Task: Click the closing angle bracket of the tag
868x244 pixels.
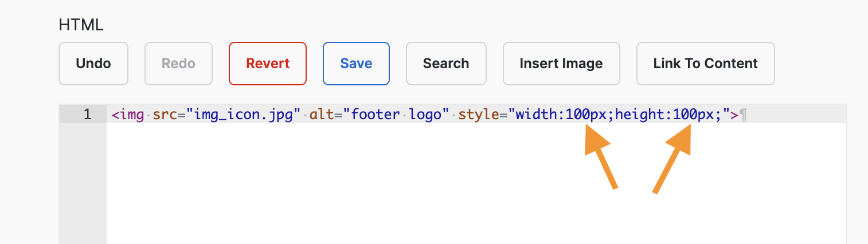Action: pos(734,115)
